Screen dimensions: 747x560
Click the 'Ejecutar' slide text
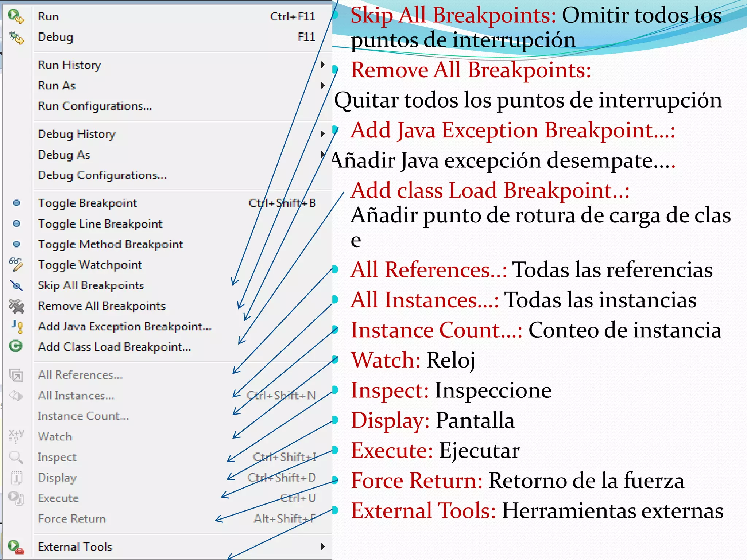479,451
